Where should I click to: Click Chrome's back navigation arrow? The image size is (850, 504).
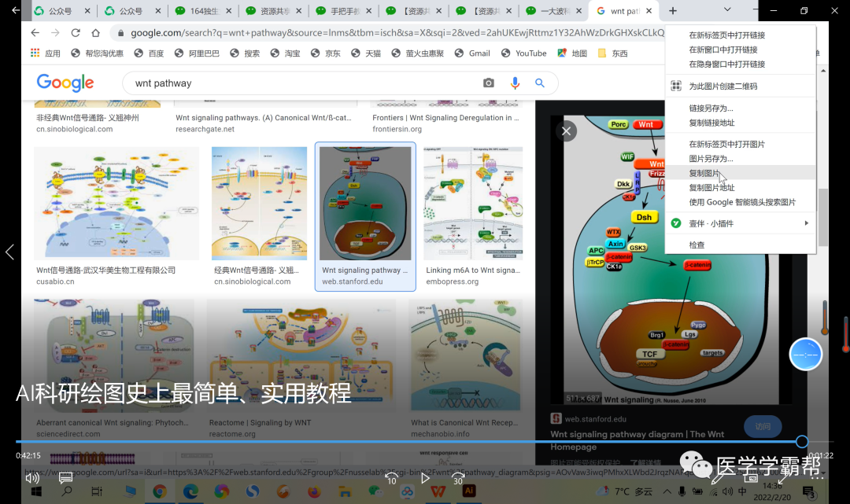35,33
